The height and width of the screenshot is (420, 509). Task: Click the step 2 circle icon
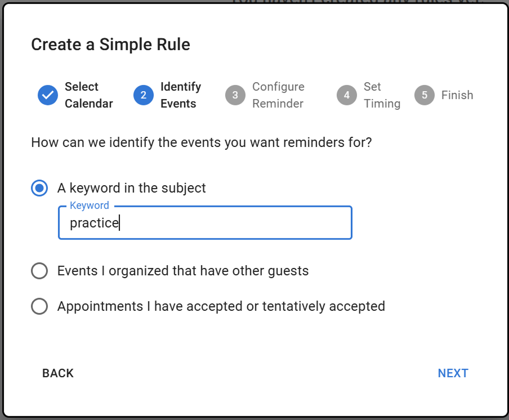point(144,95)
